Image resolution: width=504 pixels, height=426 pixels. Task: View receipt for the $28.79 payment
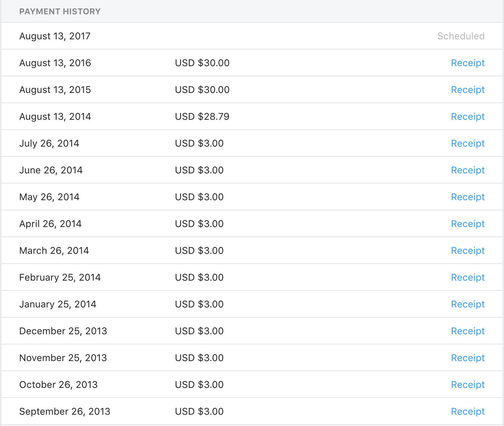468,116
